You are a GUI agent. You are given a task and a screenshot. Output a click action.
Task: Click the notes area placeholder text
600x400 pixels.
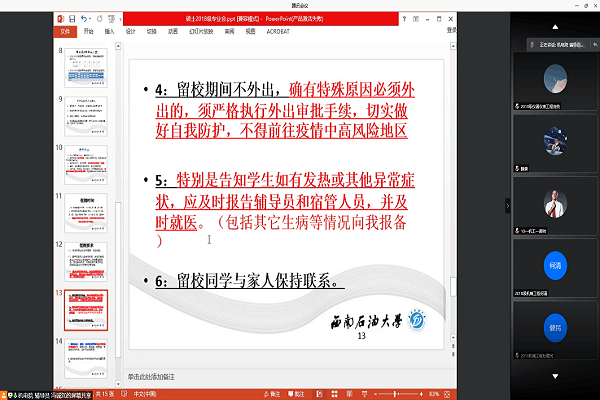click(152, 377)
